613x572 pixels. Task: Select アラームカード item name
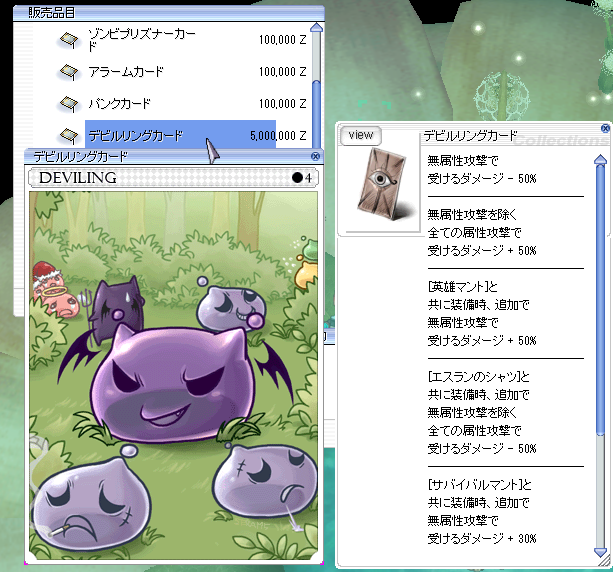click(126, 72)
